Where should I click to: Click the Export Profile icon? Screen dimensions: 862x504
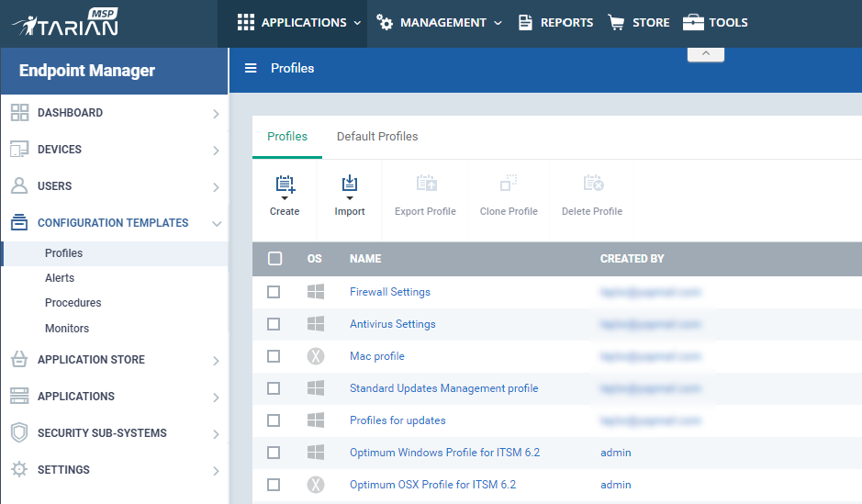click(x=426, y=183)
